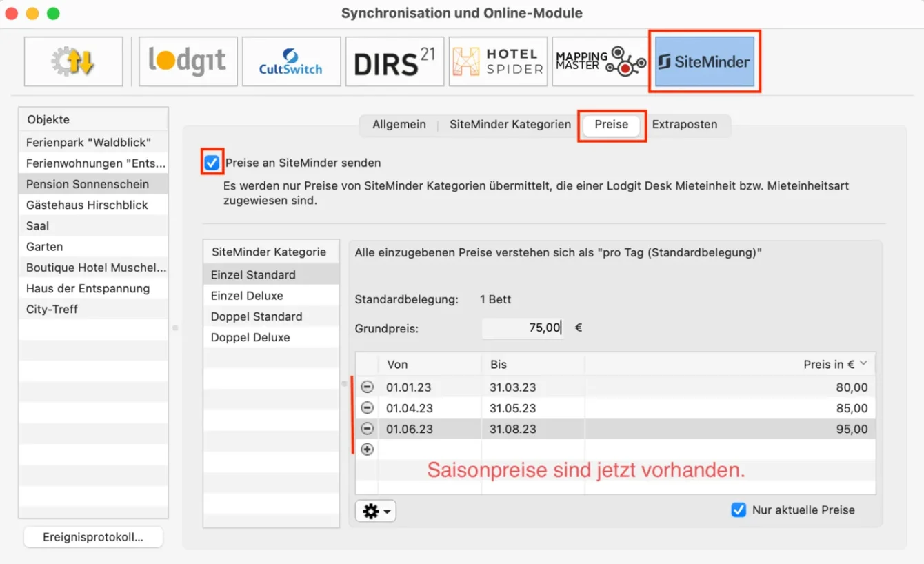Select Einzel Standard category

(x=271, y=274)
